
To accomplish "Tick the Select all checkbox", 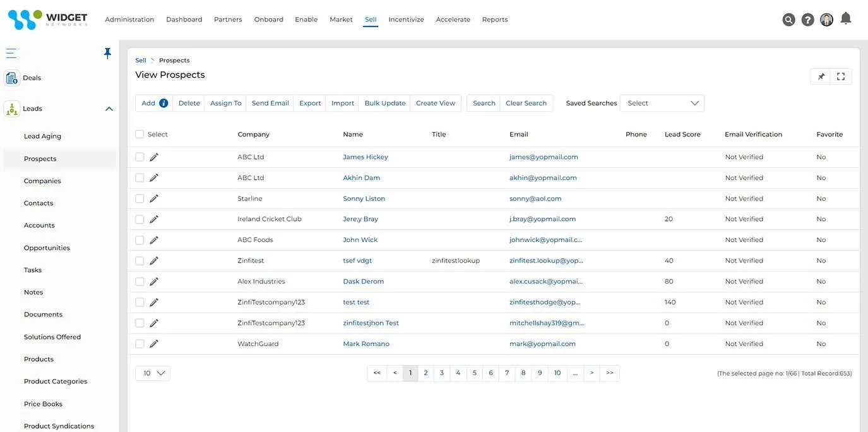I will pos(140,134).
